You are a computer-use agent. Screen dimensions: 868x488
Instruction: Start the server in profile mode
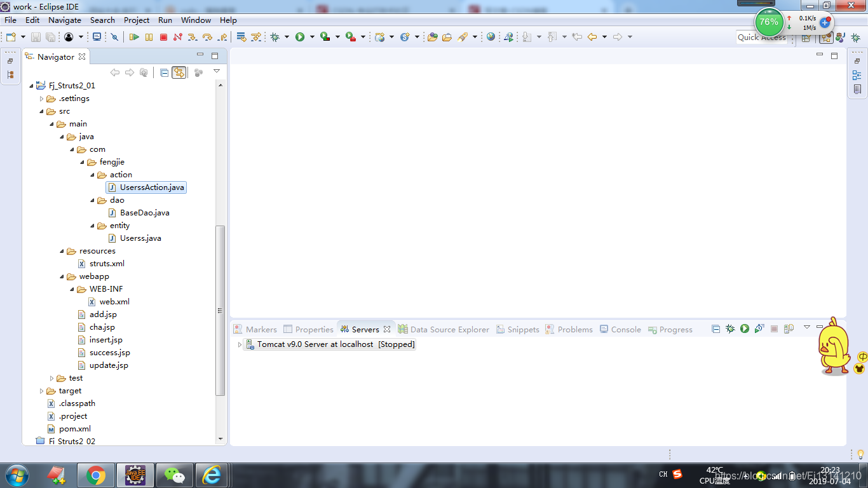point(759,329)
